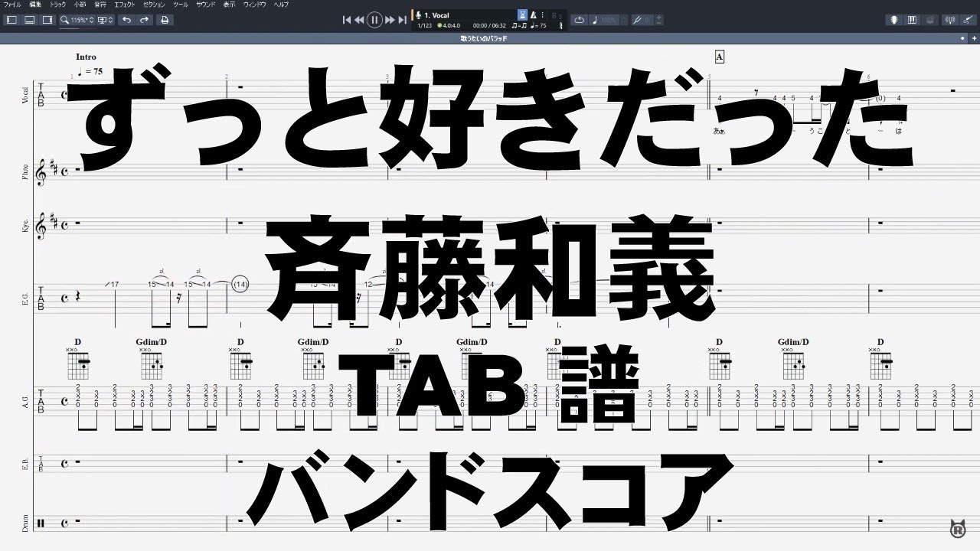Open the トラック menu
The height and width of the screenshot is (551, 980).
57,5
